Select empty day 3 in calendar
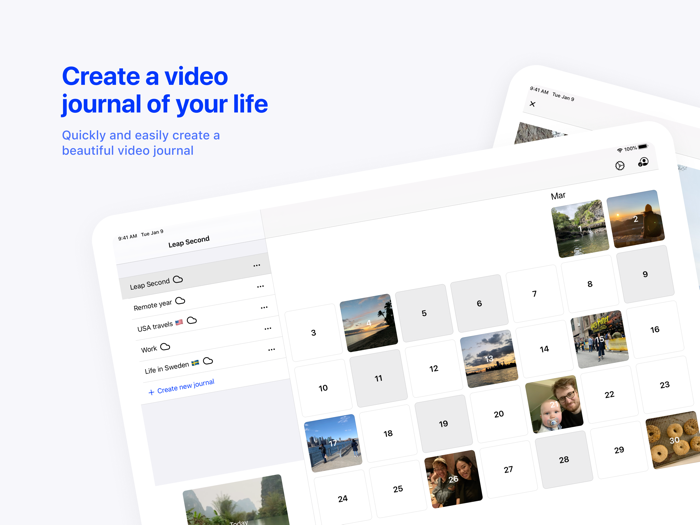 313,333
